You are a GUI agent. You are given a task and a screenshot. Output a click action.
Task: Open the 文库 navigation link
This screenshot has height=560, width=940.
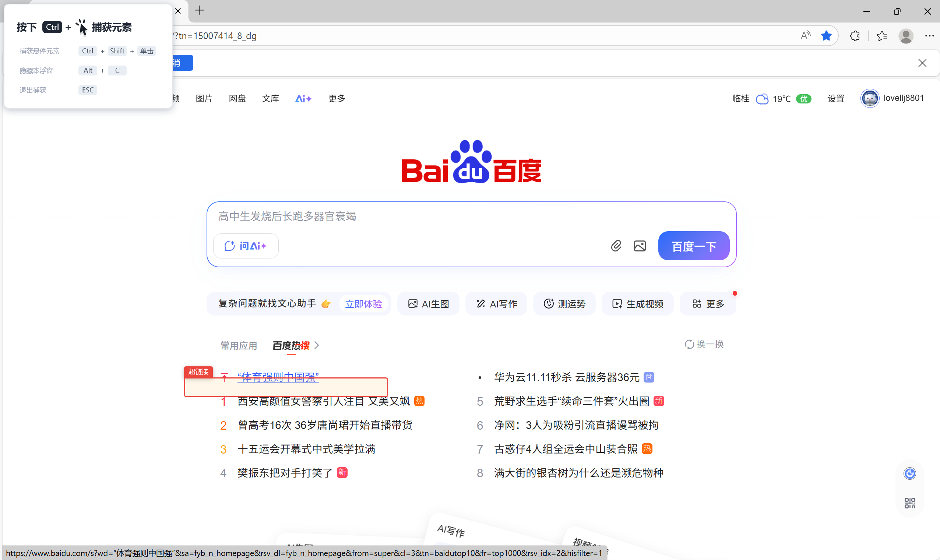(x=271, y=99)
